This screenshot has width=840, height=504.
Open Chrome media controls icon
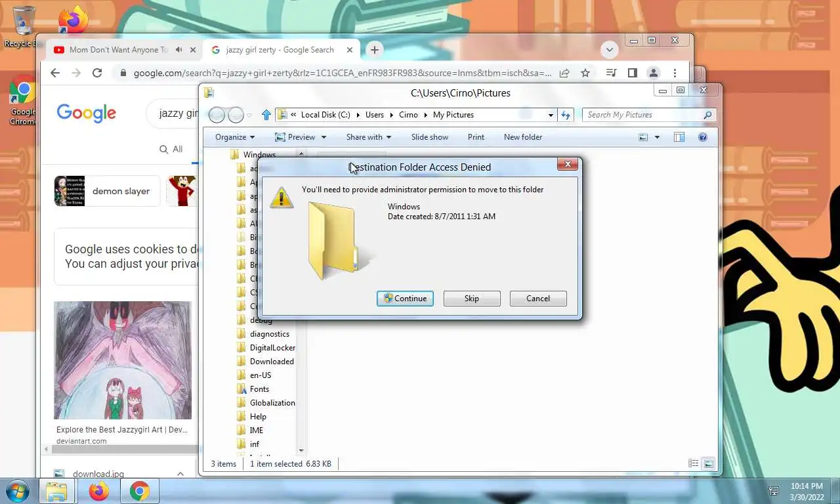click(611, 73)
